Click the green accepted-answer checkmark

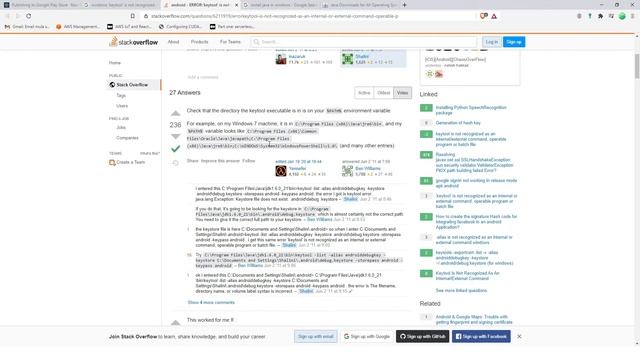175,149
